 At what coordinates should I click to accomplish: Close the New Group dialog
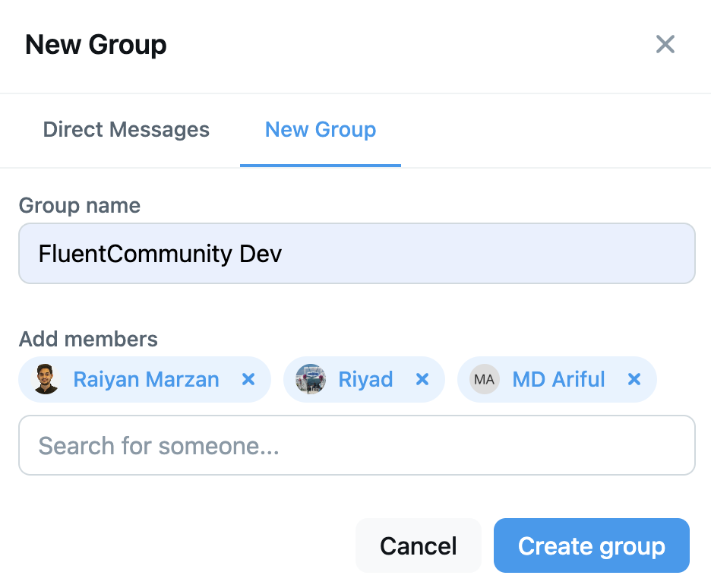[665, 45]
